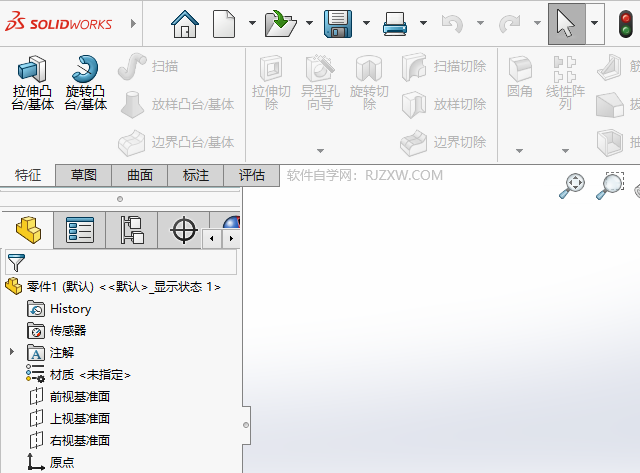Viewport: 640px width, 473px height.
Task: Expand the Save dropdown arrow
Action: click(x=367, y=23)
